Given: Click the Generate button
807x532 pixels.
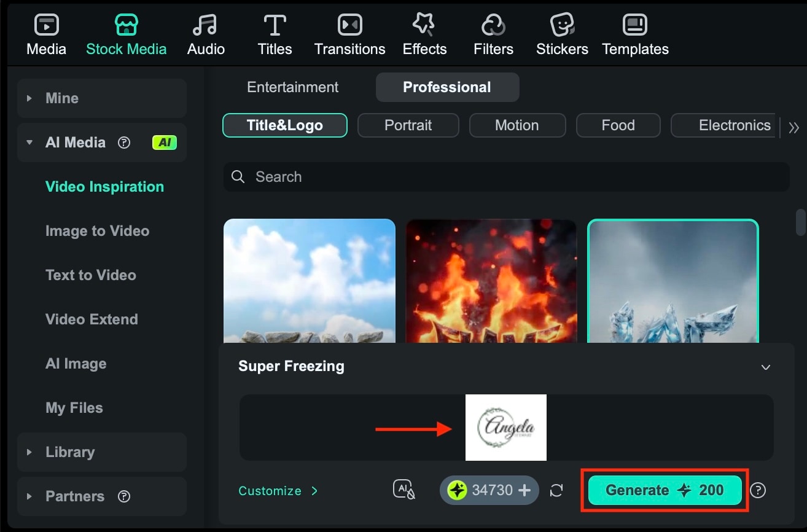Looking at the screenshot, I should pos(664,490).
